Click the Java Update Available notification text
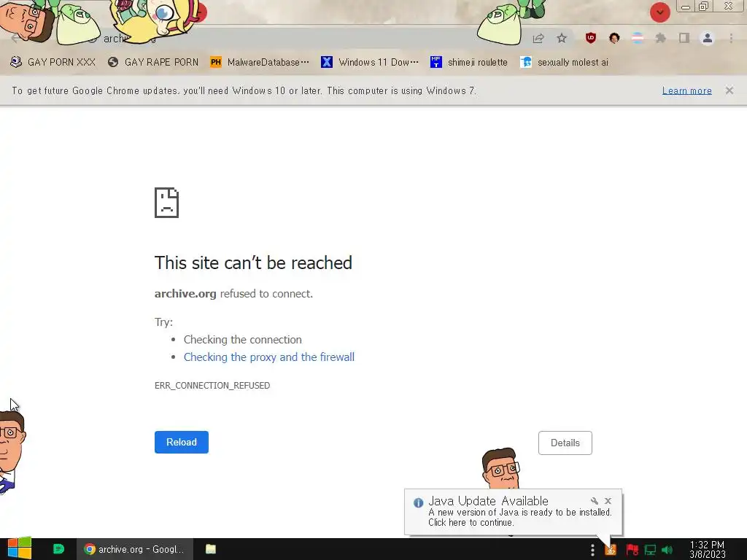 pos(488,501)
